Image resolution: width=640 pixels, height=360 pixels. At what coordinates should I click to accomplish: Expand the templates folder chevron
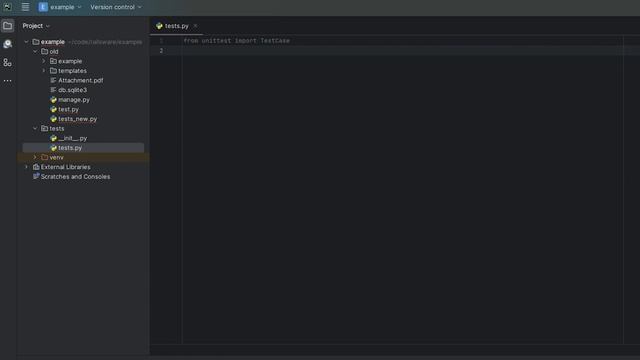coord(44,71)
